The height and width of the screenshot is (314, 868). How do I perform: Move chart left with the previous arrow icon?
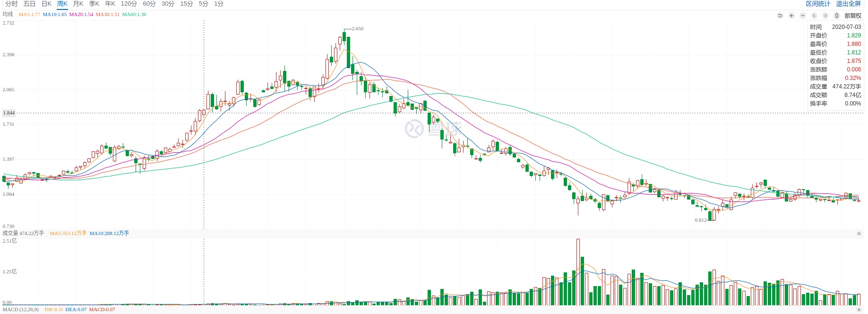[814, 16]
